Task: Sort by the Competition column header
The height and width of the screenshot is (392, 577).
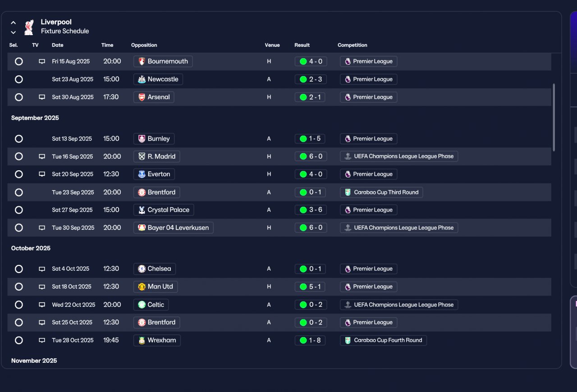Action: click(x=353, y=45)
